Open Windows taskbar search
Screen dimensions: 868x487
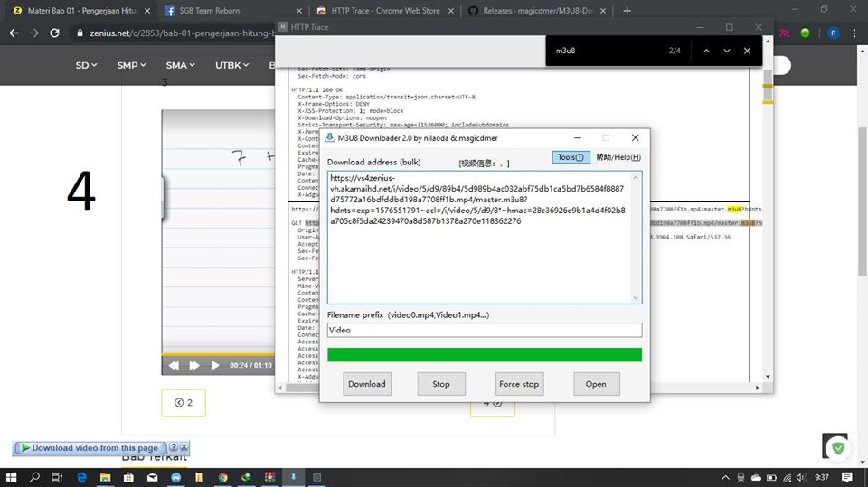pyautogui.click(x=34, y=477)
